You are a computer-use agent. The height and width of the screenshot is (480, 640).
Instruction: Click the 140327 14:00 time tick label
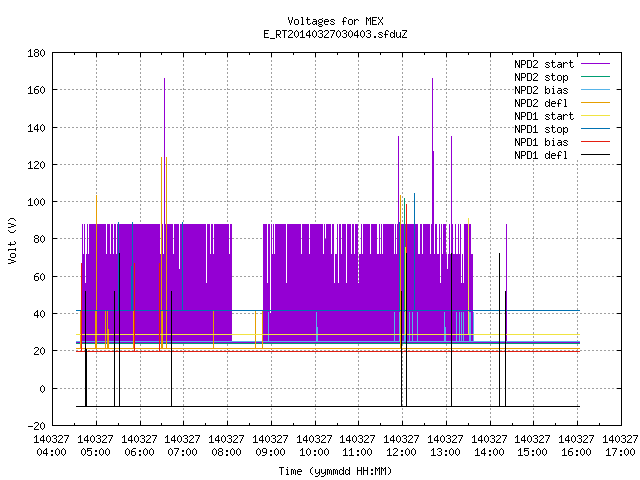[489, 446]
